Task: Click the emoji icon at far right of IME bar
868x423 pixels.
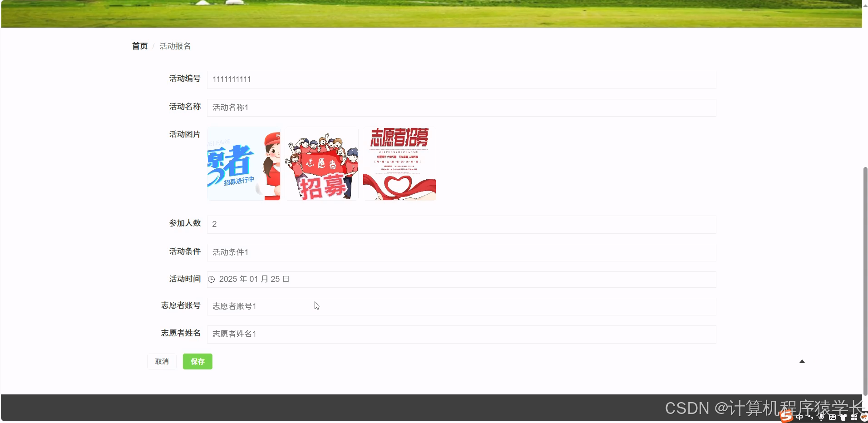Action: (864, 417)
